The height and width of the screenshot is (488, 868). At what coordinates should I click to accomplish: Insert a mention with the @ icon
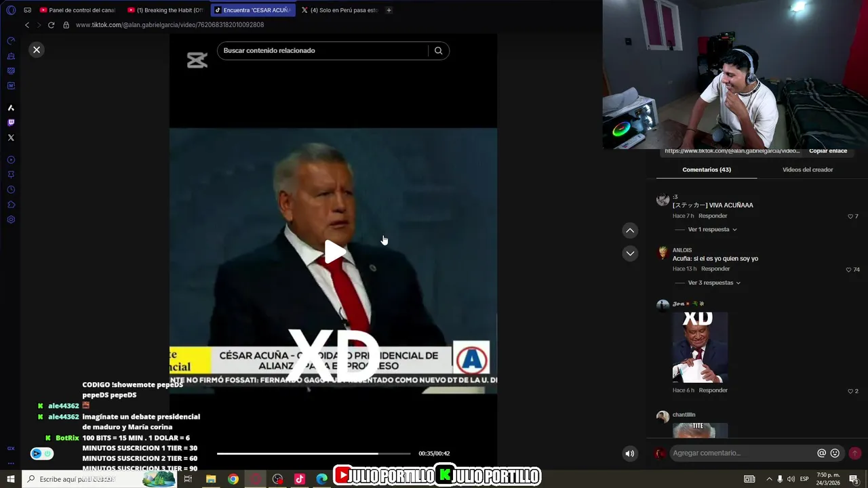pos(821,453)
